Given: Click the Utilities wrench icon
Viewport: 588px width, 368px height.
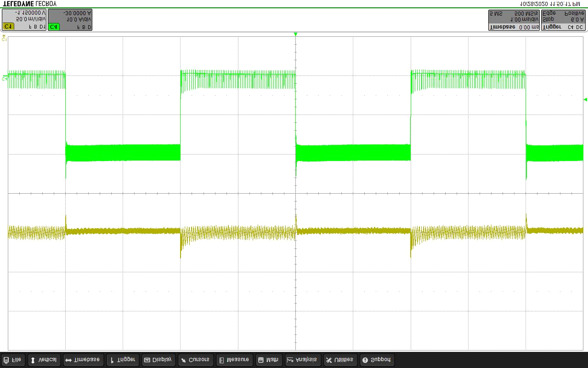Looking at the screenshot, I should coord(328,360).
